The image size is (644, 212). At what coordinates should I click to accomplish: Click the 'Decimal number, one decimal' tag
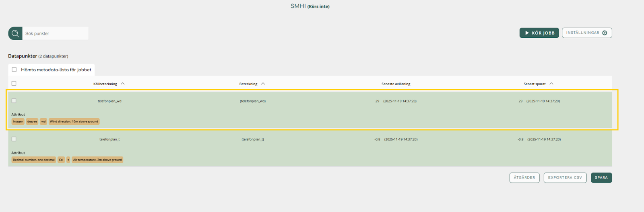tap(34, 160)
